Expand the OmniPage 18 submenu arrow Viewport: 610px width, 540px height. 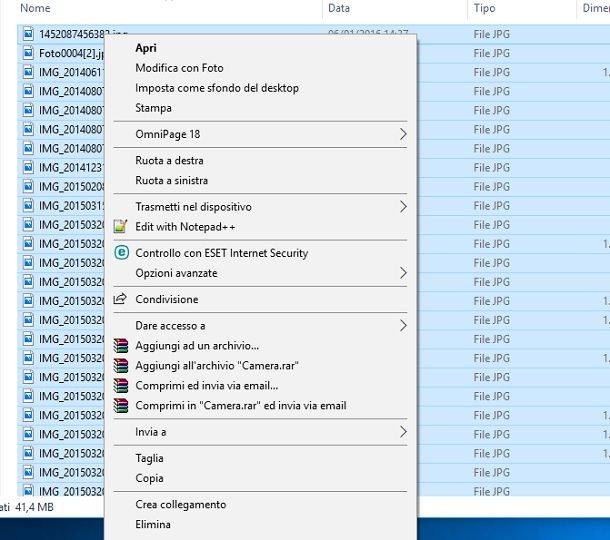click(x=403, y=134)
